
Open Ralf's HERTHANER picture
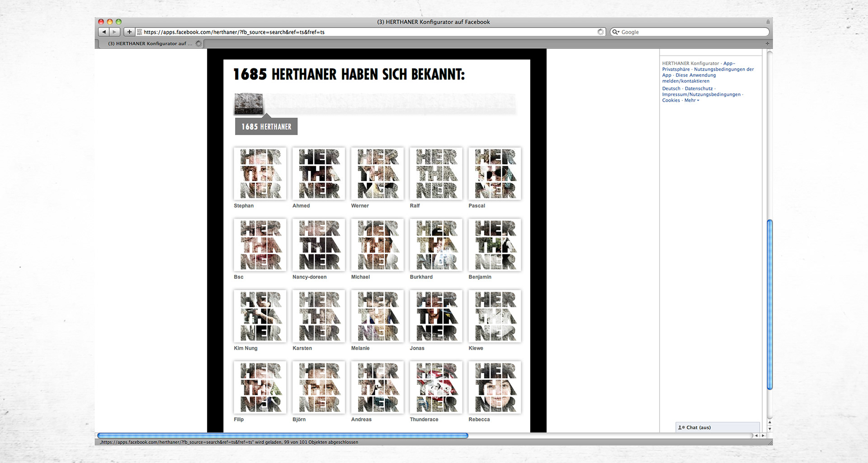coord(436,174)
